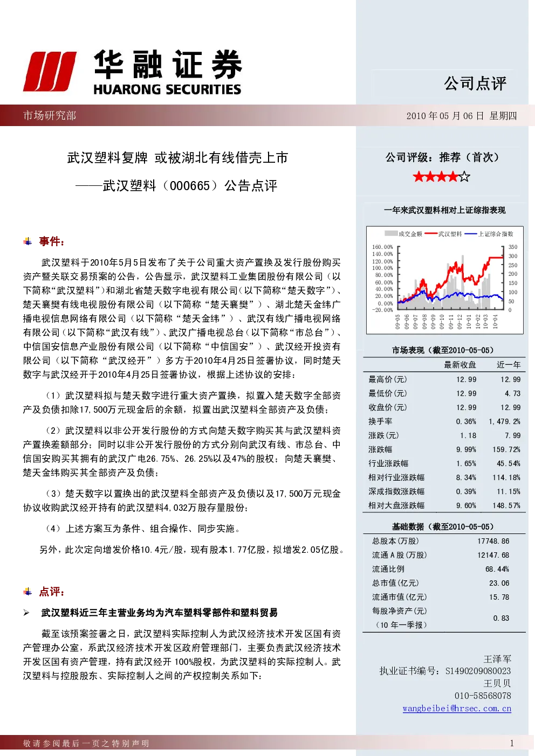Click the 涨跌(元) row label
This screenshot has width=535, height=756.
[x=383, y=435]
